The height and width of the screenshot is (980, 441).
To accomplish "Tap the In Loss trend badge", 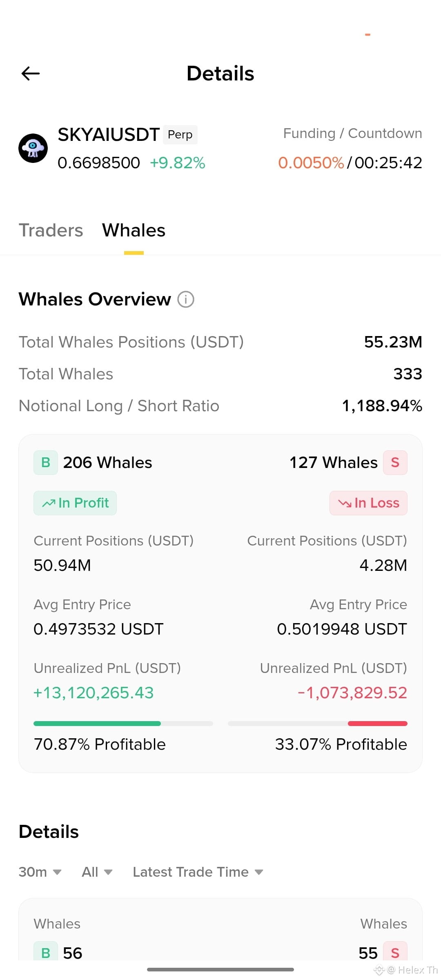I will pyautogui.click(x=368, y=503).
